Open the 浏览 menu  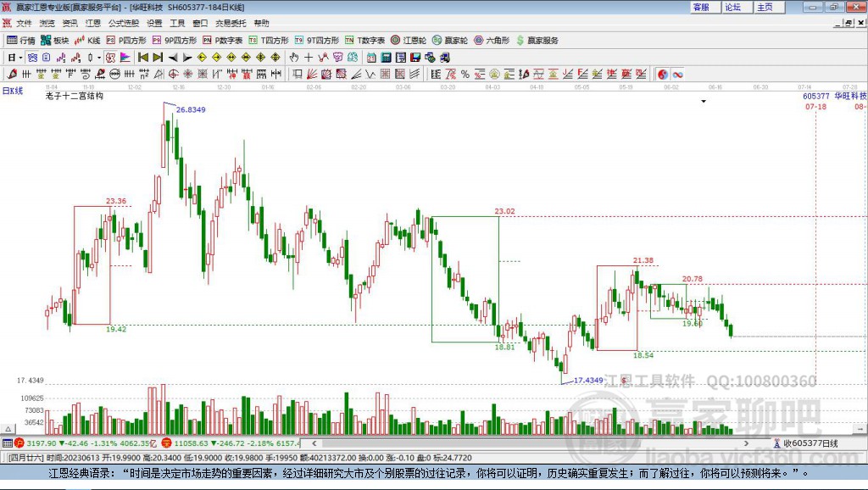[x=47, y=23]
